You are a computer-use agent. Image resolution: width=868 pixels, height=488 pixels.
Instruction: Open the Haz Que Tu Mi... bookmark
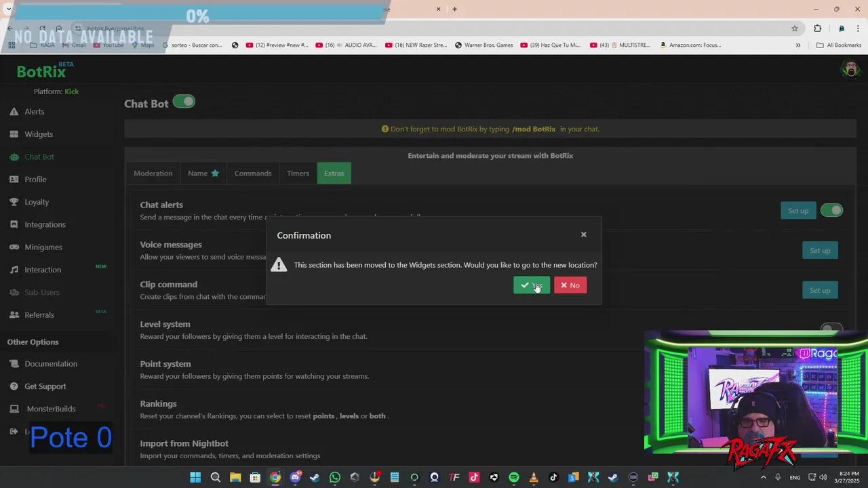point(551,45)
